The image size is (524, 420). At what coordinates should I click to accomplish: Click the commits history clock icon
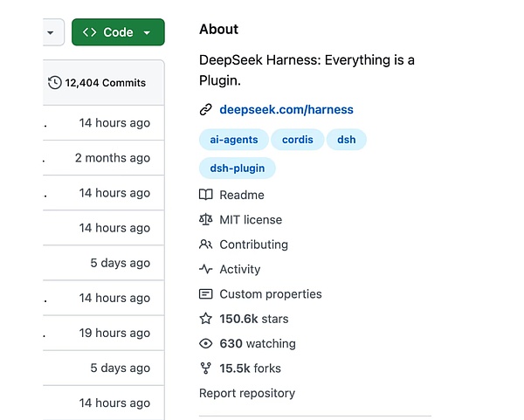tap(55, 83)
